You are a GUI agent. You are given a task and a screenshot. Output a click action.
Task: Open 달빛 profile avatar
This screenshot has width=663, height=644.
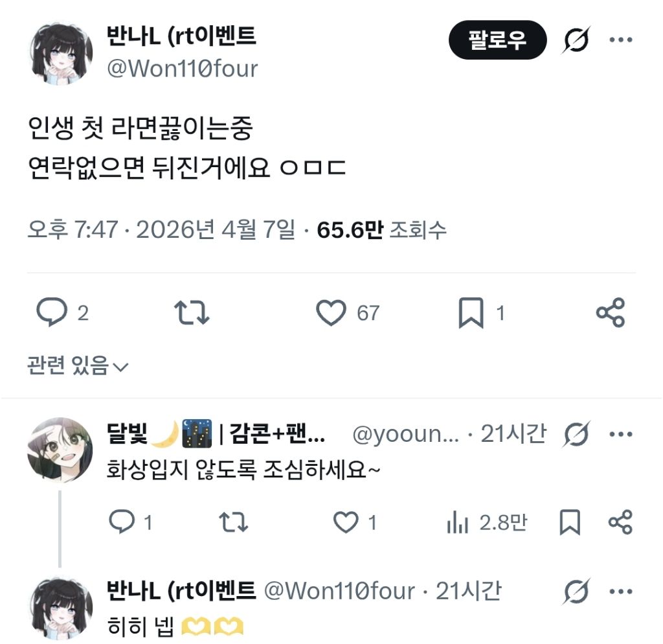coord(60,450)
